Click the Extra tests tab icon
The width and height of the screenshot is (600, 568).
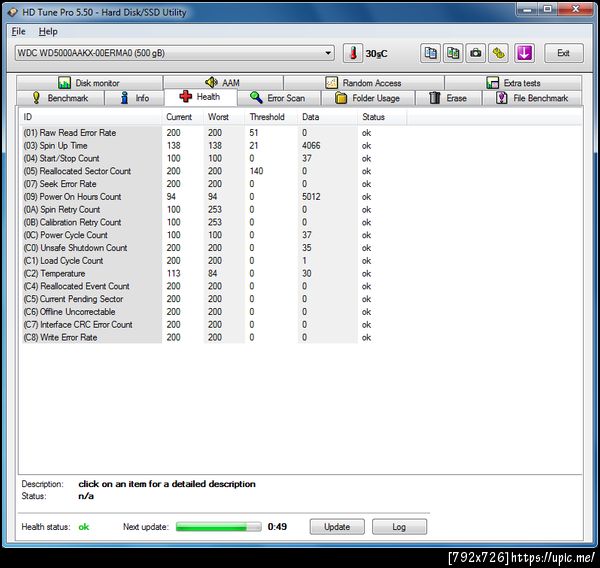tap(492, 83)
